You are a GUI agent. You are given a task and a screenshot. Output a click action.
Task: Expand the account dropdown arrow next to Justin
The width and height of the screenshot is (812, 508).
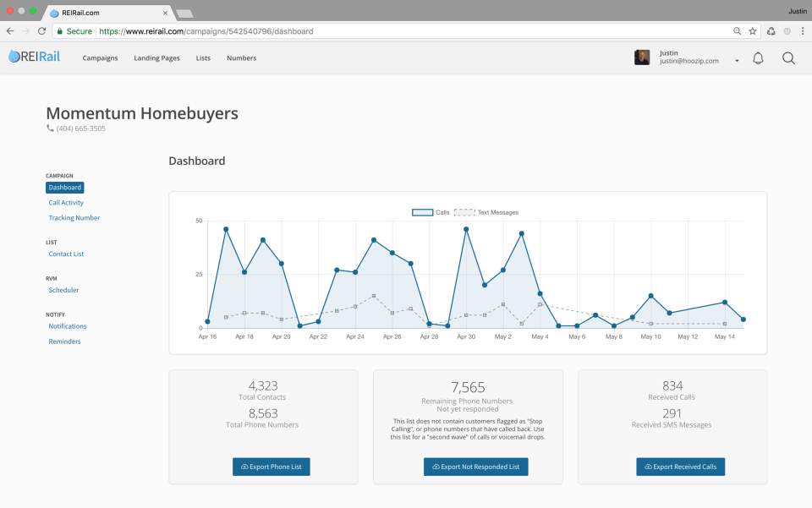click(x=737, y=61)
